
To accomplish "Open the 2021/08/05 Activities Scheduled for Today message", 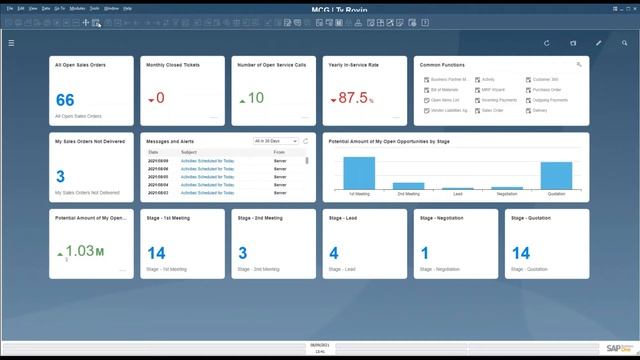I will (207, 177).
